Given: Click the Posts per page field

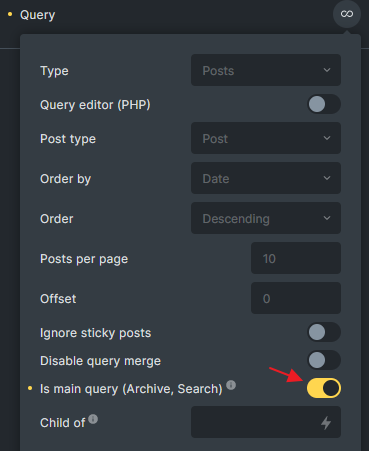Looking at the screenshot, I should pos(296,258).
